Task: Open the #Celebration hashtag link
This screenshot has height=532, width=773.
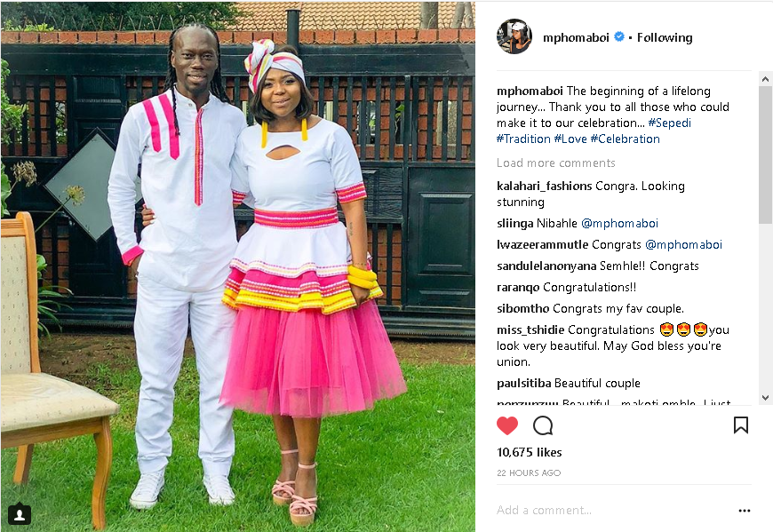Action: [626, 139]
